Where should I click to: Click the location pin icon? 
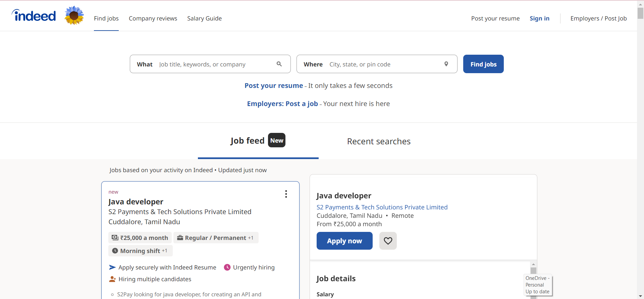[446, 64]
